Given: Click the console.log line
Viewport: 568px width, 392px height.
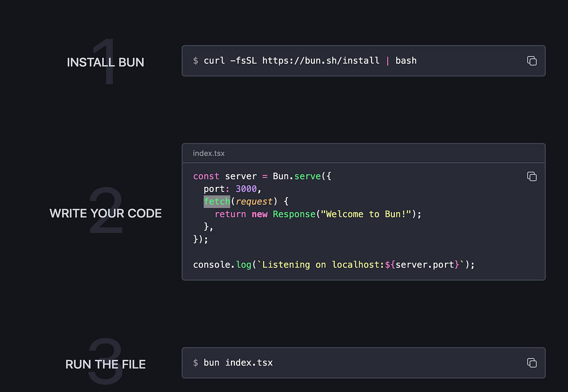Looking at the screenshot, I should click(x=334, y=265).
